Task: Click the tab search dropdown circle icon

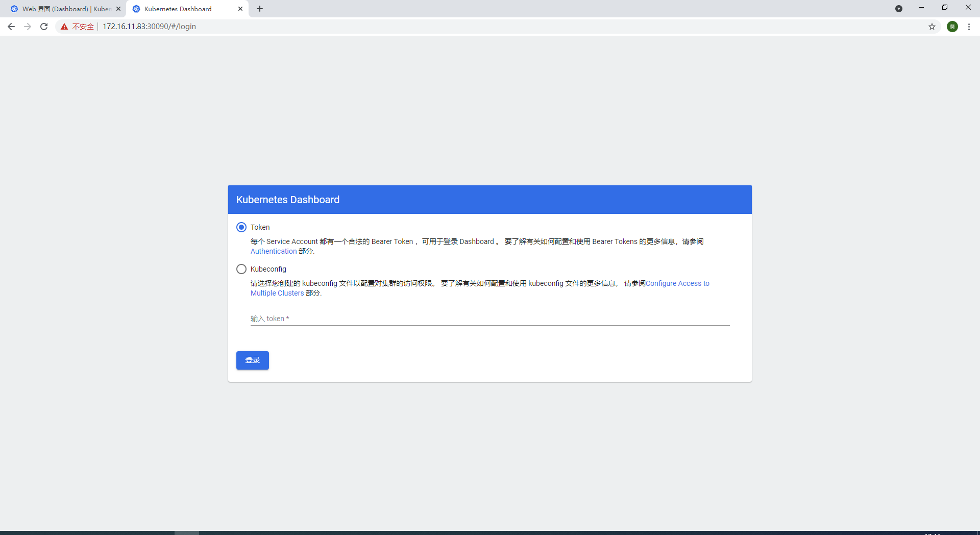Action: [899, 9]
